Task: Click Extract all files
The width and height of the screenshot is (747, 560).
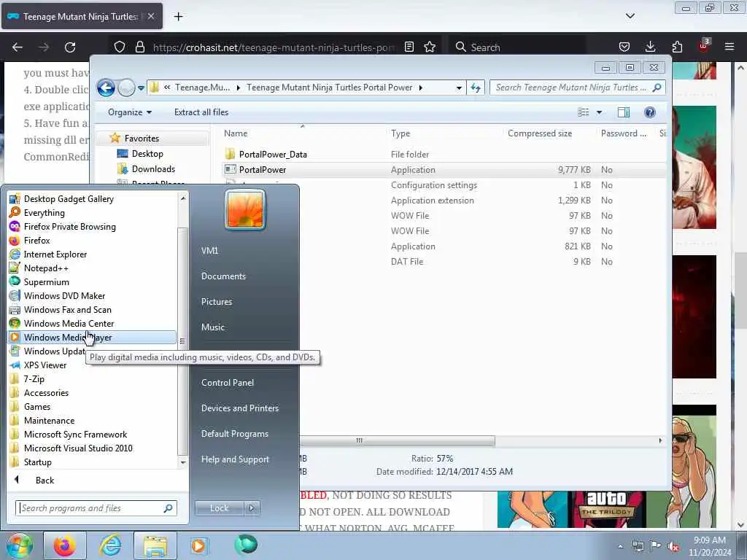Action: coord(201,112)
